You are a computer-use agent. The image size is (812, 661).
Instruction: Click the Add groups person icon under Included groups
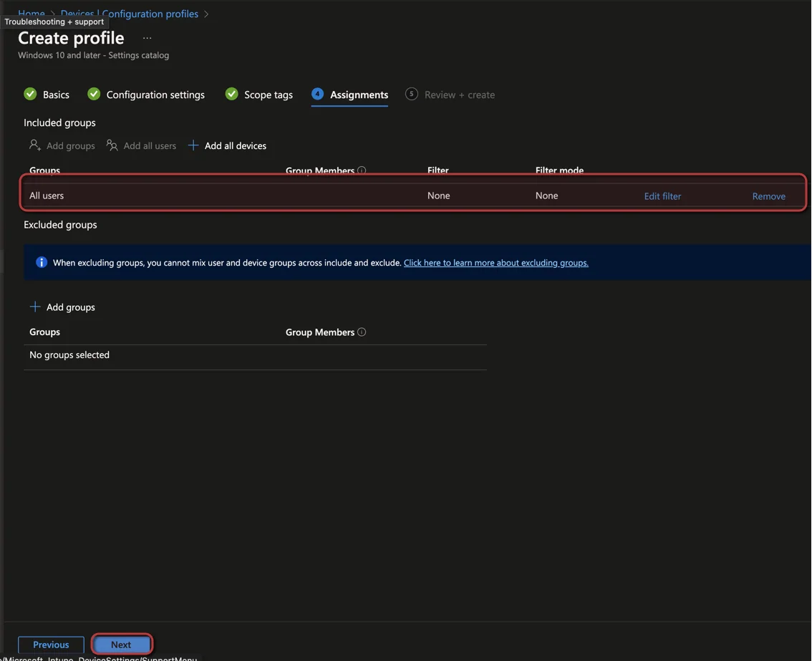tap(34, 145)
